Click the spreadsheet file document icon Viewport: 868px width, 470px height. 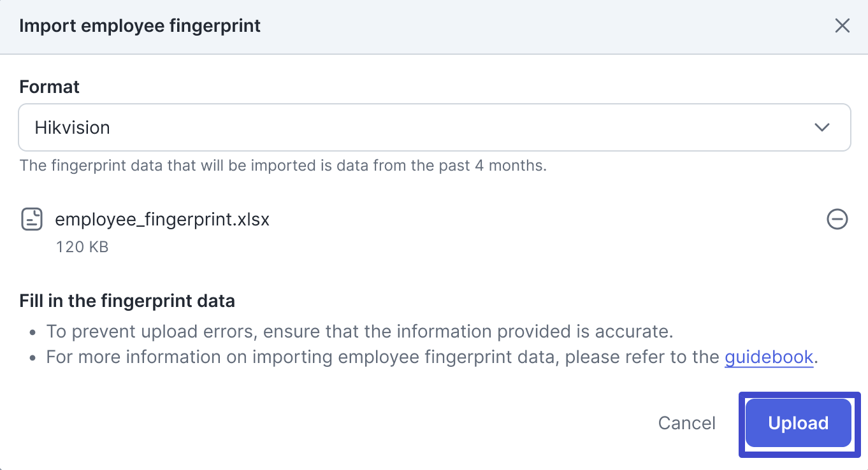point(32,219)
